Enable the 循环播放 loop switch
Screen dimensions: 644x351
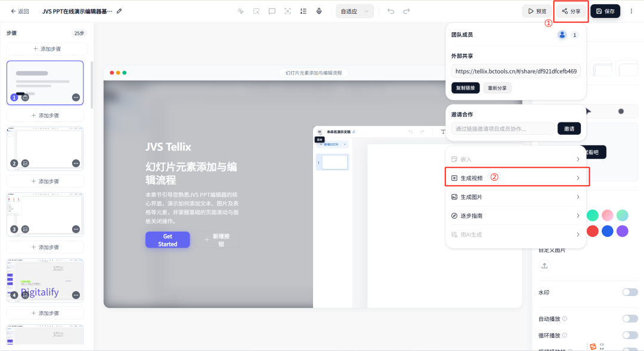point(630,335)
